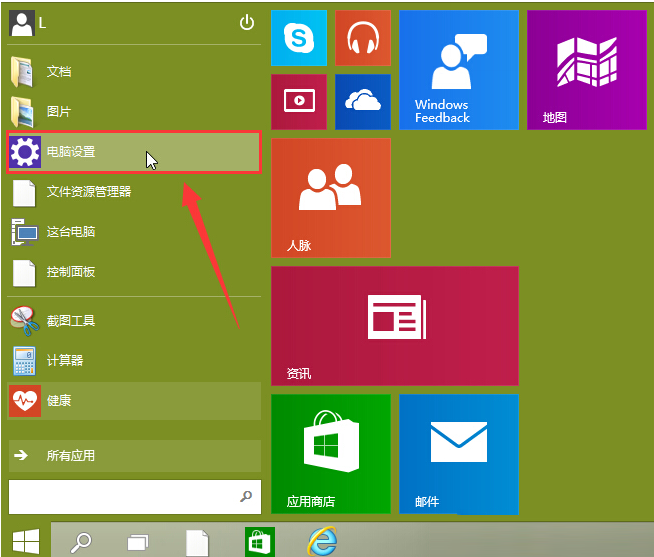Click the power button icon
The image size is (654, 557).
click(x=247, y=23)
